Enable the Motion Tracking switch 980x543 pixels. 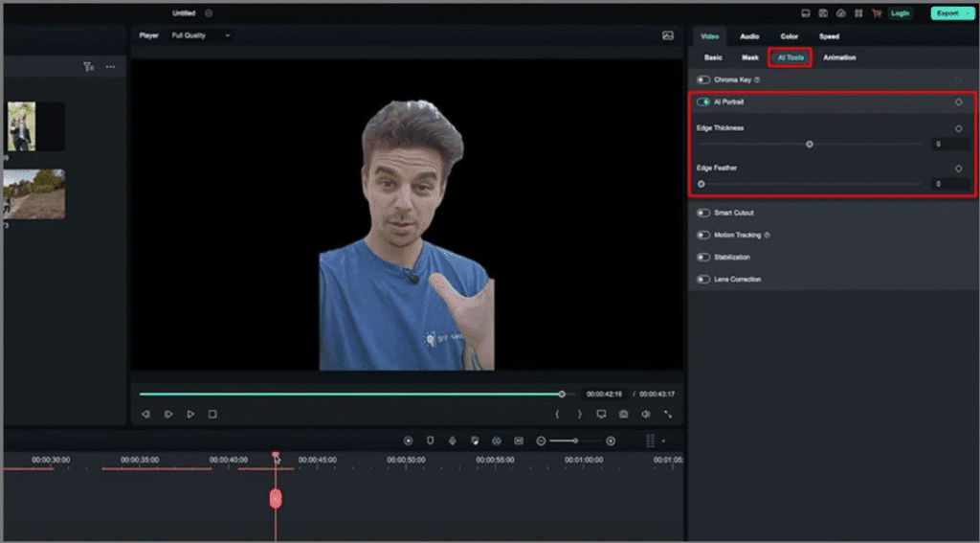(703, 236)
